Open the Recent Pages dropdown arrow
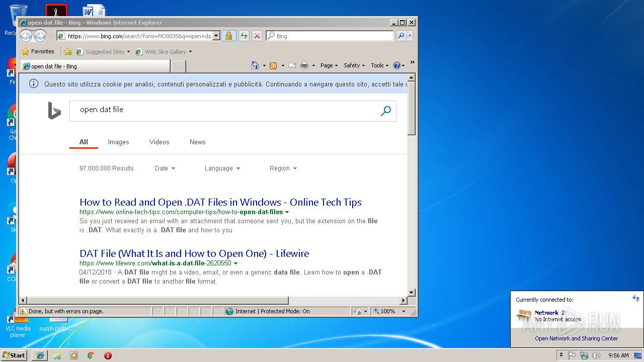 click(x=51, y=36)
